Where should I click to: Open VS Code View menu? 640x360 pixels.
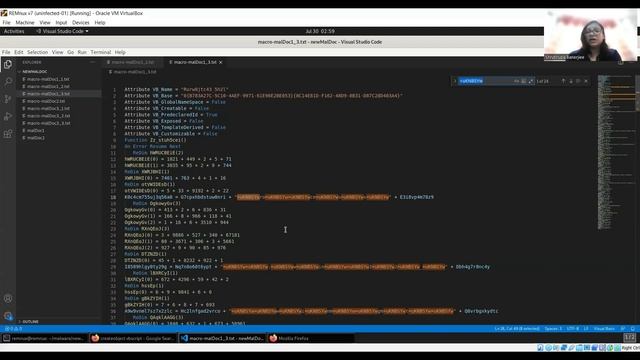(x=58, y=52)
